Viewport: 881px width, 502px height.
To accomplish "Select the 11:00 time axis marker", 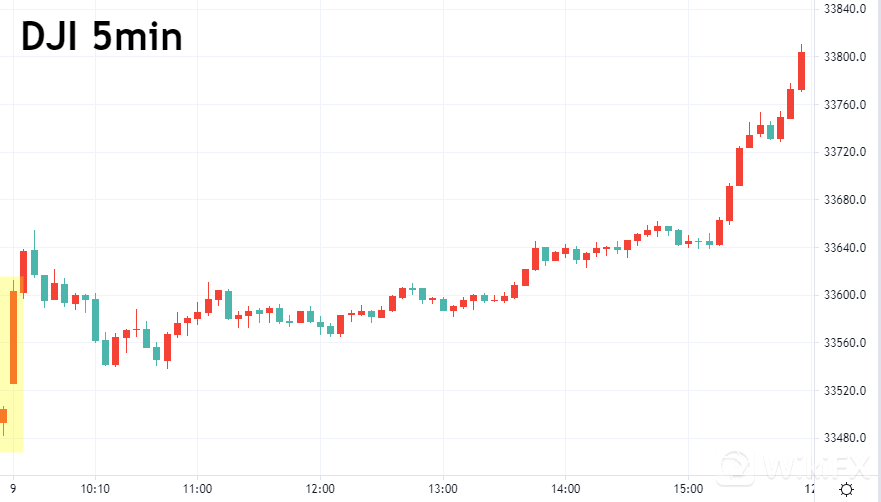I will point(197,489).
